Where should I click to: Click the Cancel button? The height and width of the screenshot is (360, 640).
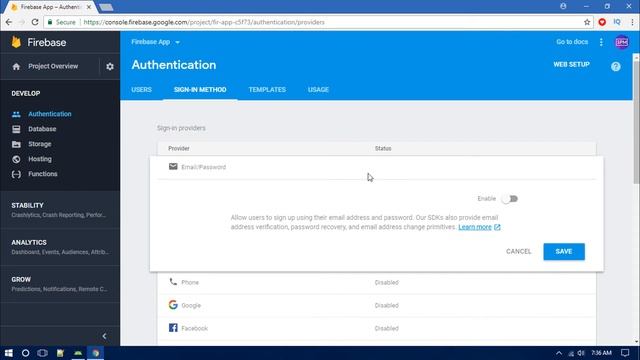click(x=519, y=251)
